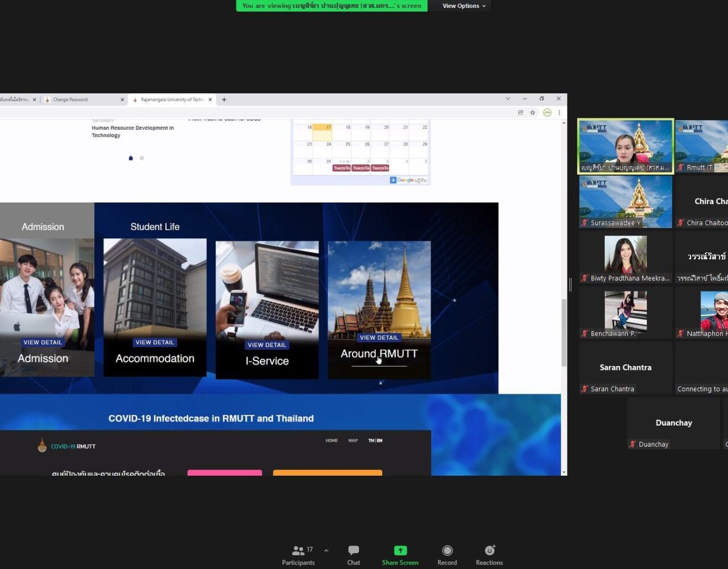Screen dimensions: 728x569
Task: Select the first carousel dot indicator
Action: tap(131, 158)
